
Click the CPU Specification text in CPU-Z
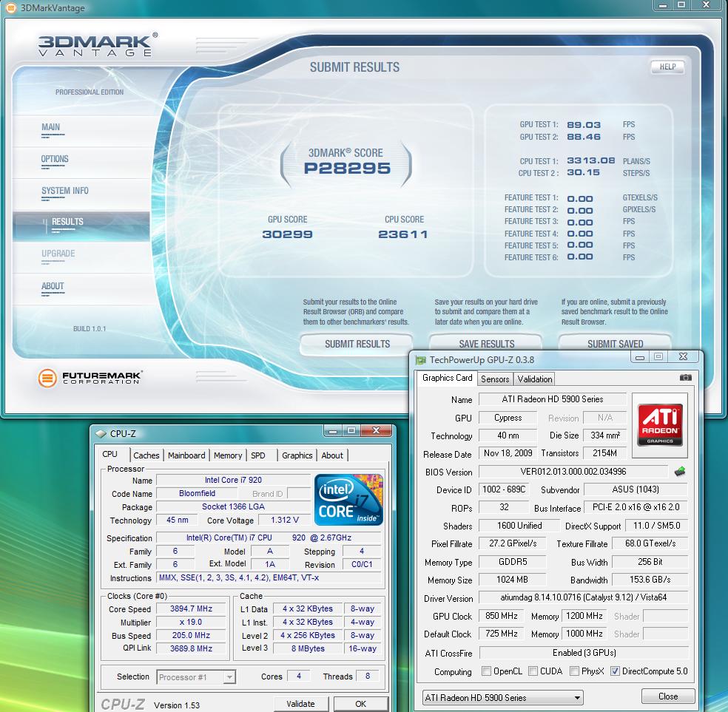click(269, 538)
